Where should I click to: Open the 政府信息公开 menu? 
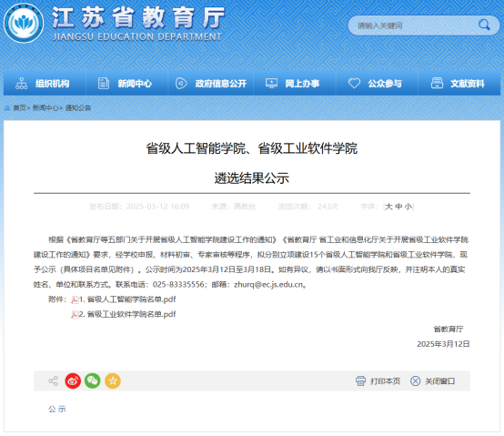(211, 84)
